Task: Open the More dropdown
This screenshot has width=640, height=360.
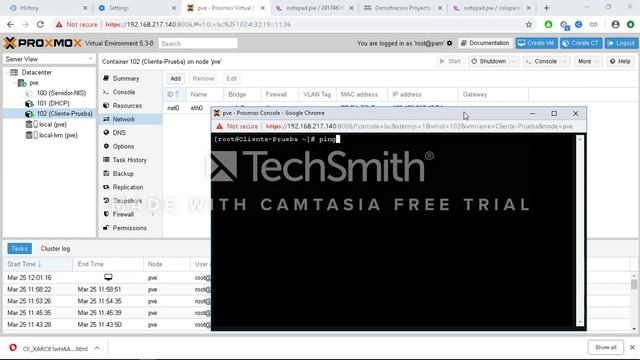Action: point(588,61)
